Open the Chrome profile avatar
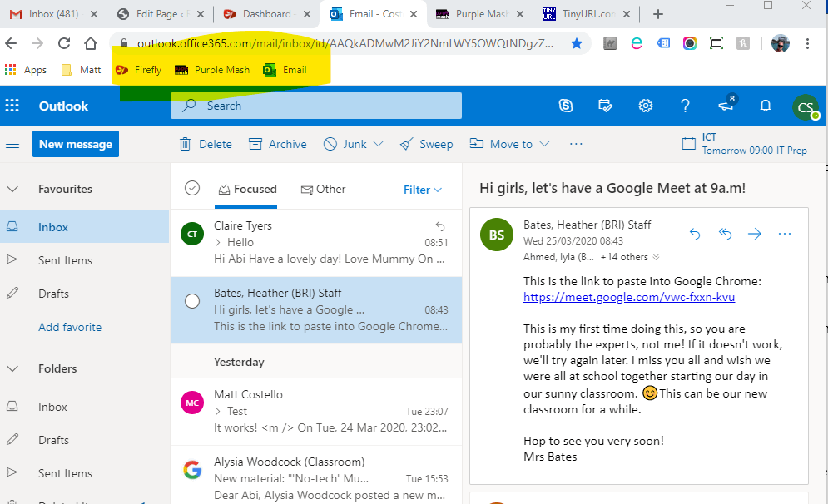This screenshot has width=828, height=504. [780, 43]
